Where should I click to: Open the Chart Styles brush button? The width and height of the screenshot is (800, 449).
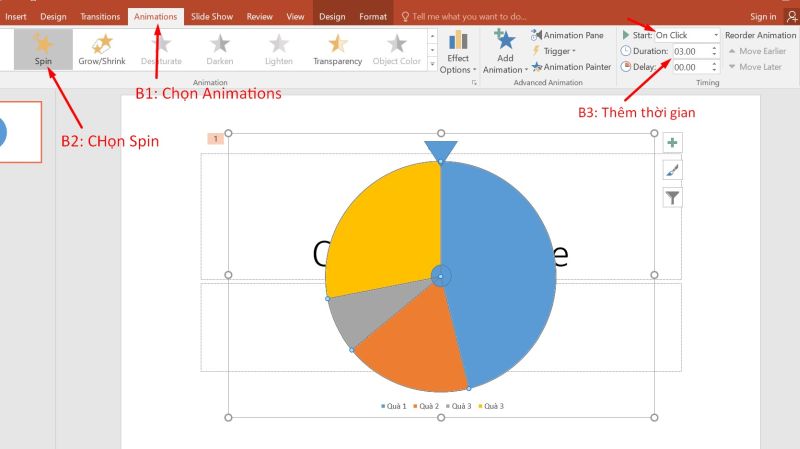pyautogui.click(x=673, y=171)
